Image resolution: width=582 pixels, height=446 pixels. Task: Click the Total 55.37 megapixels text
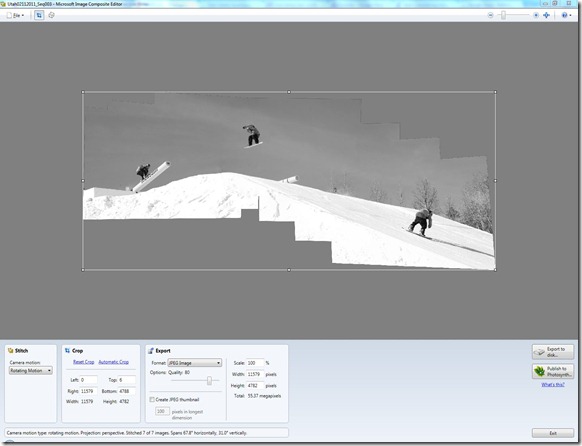click(x=257, y=396)
